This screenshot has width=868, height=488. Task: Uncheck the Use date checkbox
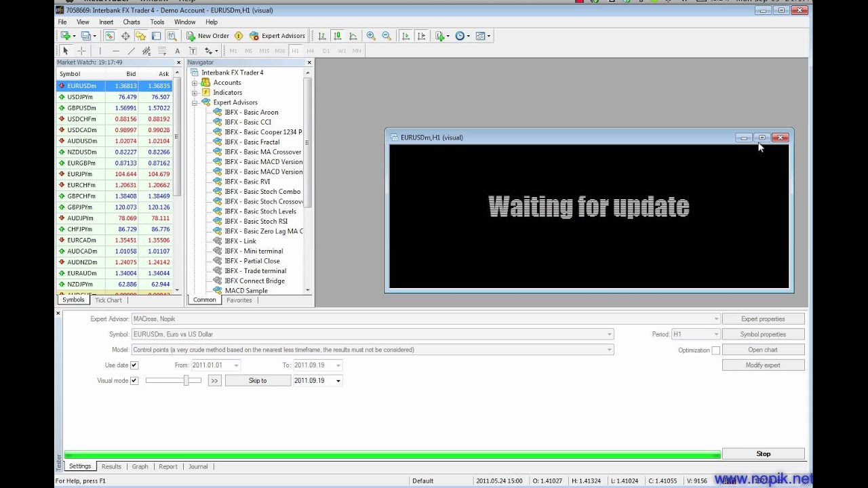point(134,365)
